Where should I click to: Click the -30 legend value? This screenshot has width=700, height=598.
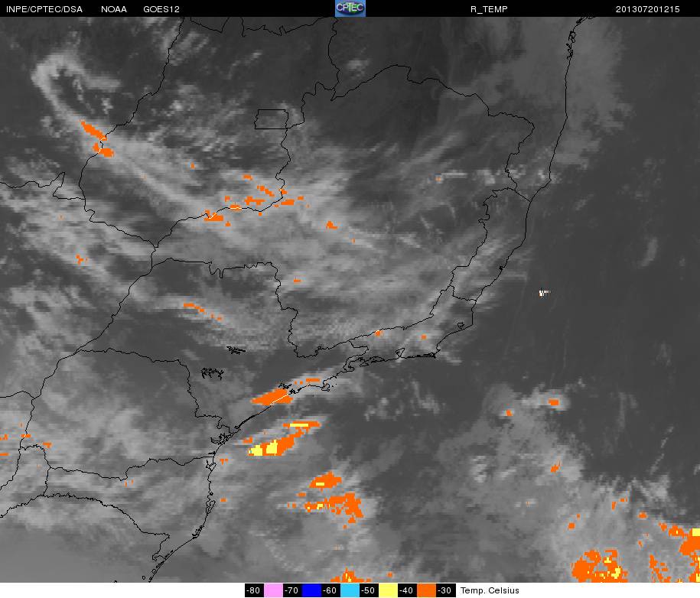445,590
